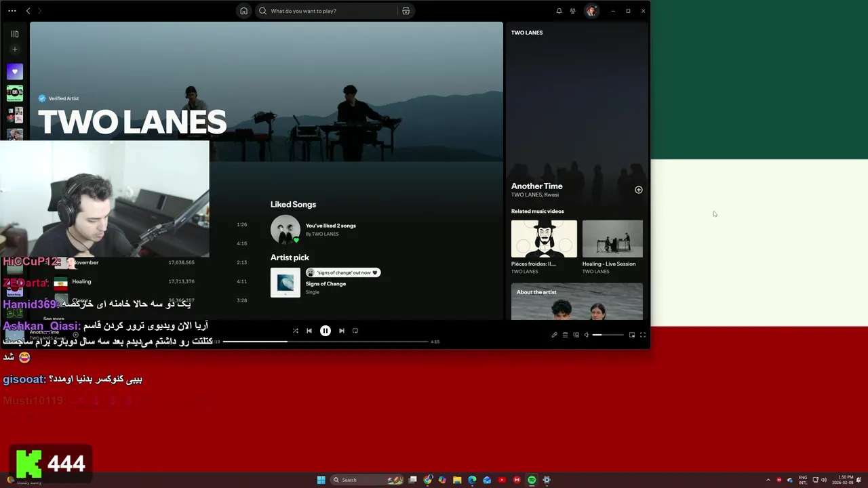This screenshot has height=488, width=868.
Task: Pause the current song
Action: pyautogui.click(x=325, y=331)
